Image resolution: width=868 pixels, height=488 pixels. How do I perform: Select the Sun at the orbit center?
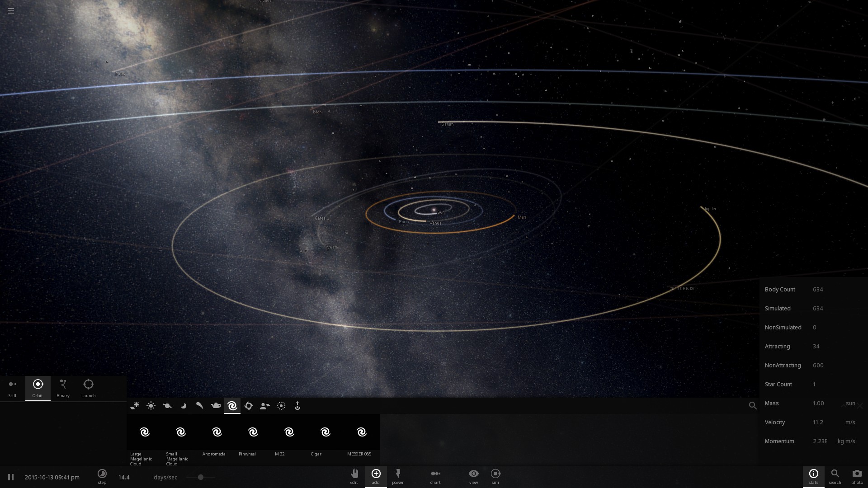pos(434,210)
